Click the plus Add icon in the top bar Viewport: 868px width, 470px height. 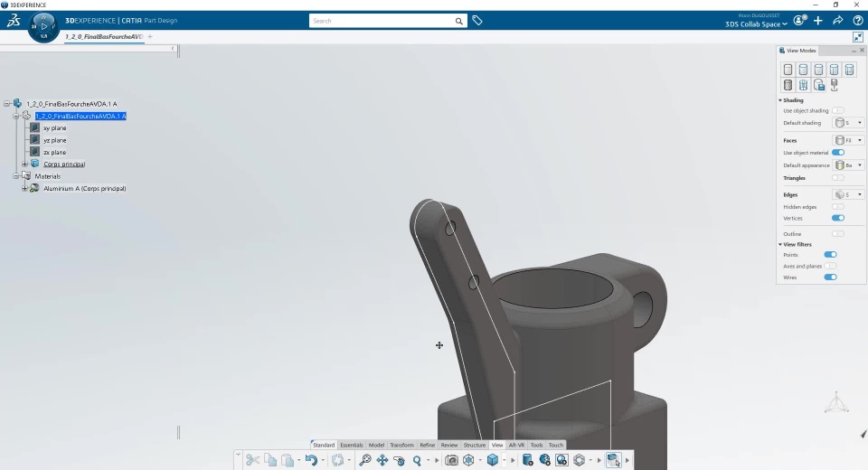click(x=818, y=21)
